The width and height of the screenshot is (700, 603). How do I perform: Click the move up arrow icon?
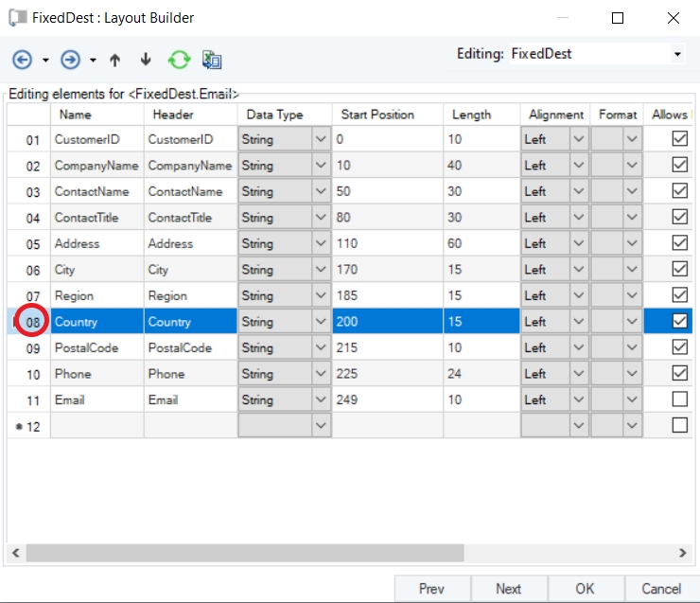115,60
